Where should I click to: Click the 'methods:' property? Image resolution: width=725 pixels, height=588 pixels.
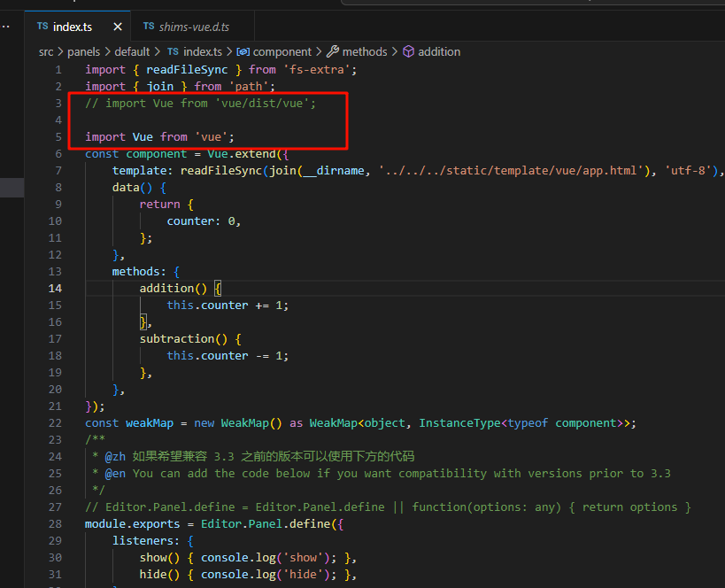pos(139,272)
